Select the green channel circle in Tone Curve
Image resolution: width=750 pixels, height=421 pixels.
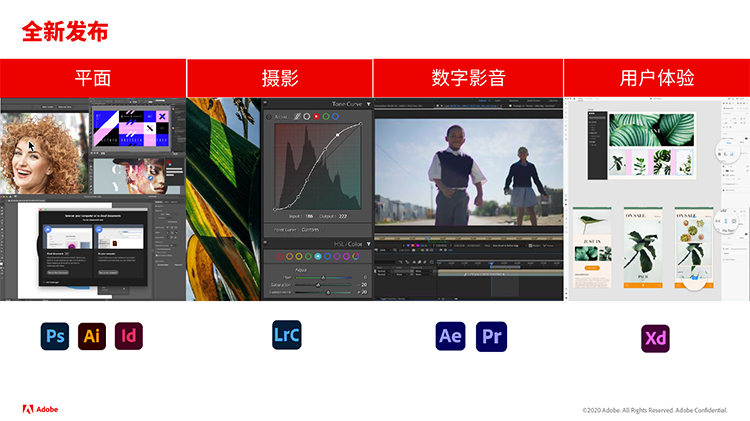pos(326,116)
